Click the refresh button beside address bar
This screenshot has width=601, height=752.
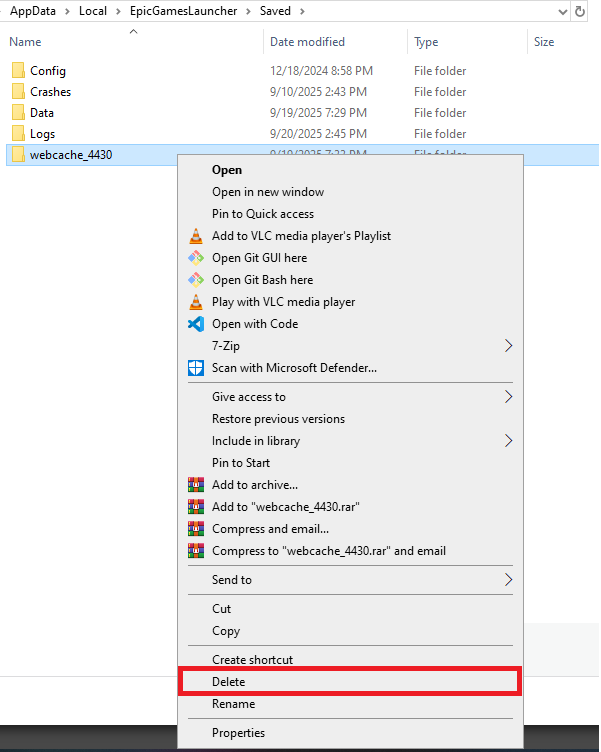(x=580, y=11)
